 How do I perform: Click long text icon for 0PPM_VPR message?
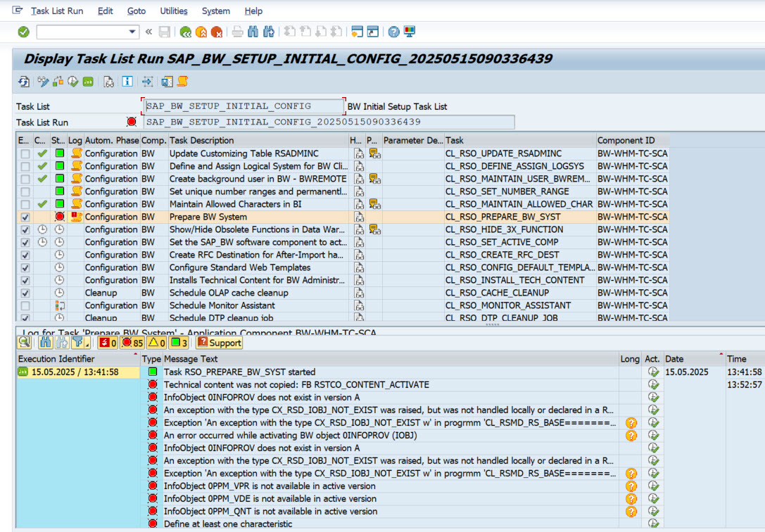click(x=631, y=486)
